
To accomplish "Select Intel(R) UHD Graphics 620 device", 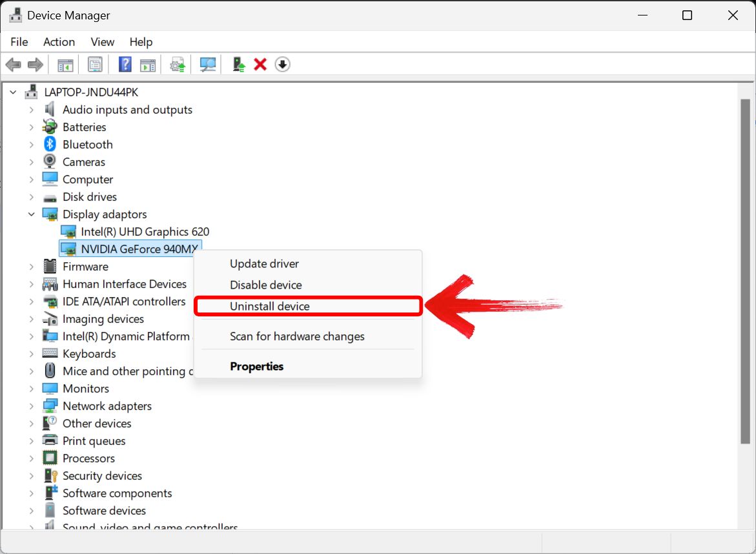I will [x=145, y=232].
